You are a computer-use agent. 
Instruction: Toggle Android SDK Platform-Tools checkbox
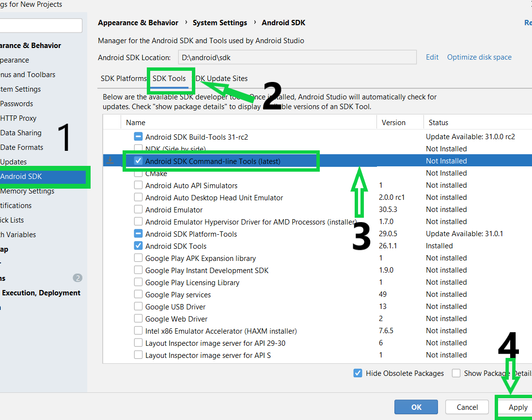[138, 234]
